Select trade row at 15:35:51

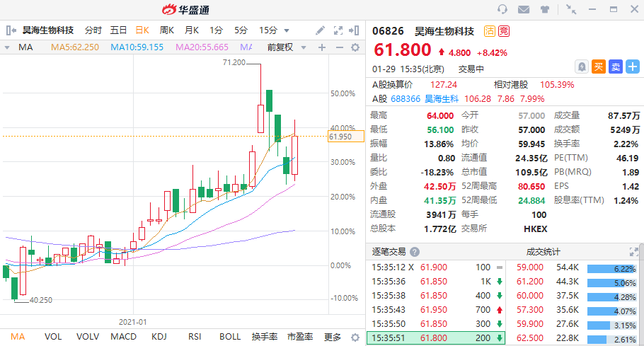pyautogui.click(x=436, y=338)
